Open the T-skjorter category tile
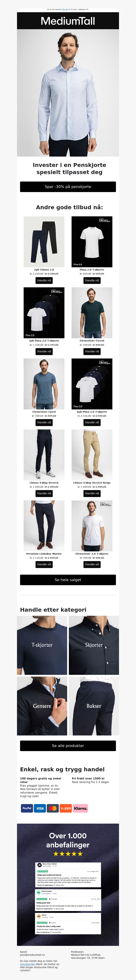Viewport: 136px width, 980px height. tap(42, 645)
